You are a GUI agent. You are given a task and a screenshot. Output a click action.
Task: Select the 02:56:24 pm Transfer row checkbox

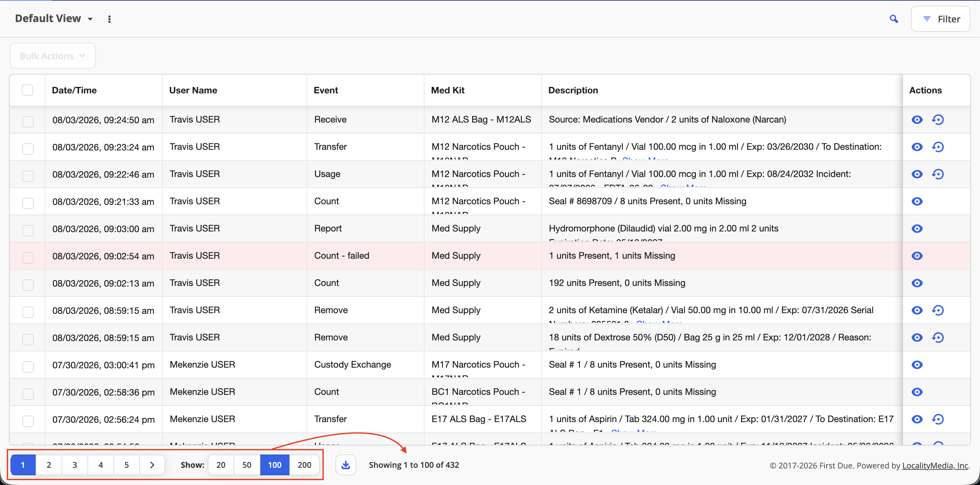click(28, 421)
